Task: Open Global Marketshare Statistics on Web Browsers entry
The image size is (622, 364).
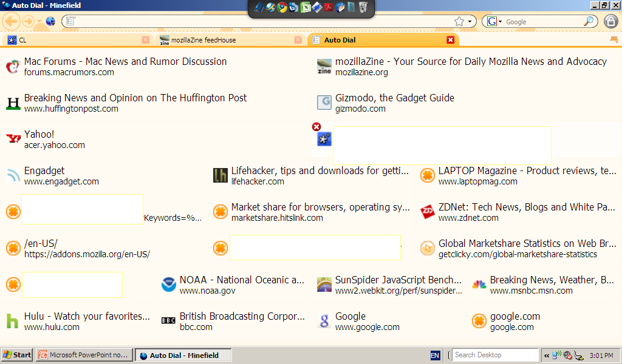Action: coord(518,248)
